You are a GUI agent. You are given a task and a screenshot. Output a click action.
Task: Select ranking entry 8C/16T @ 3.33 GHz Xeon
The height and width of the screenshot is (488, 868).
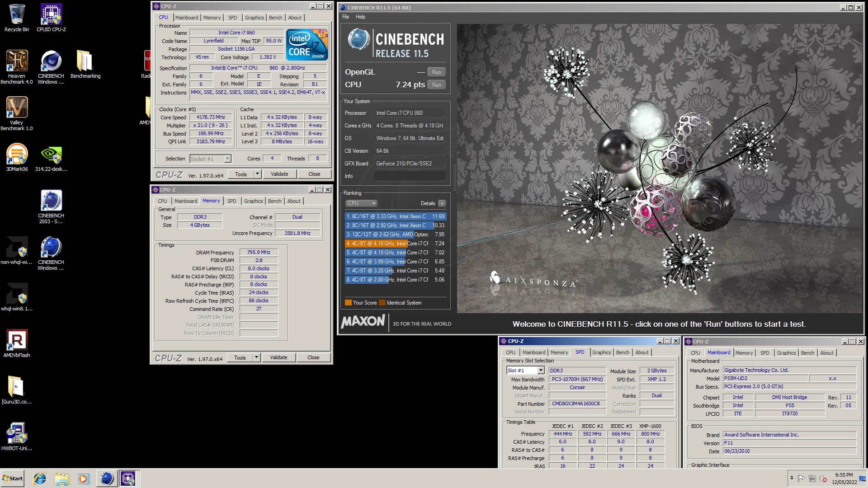[x=396, y=216]
